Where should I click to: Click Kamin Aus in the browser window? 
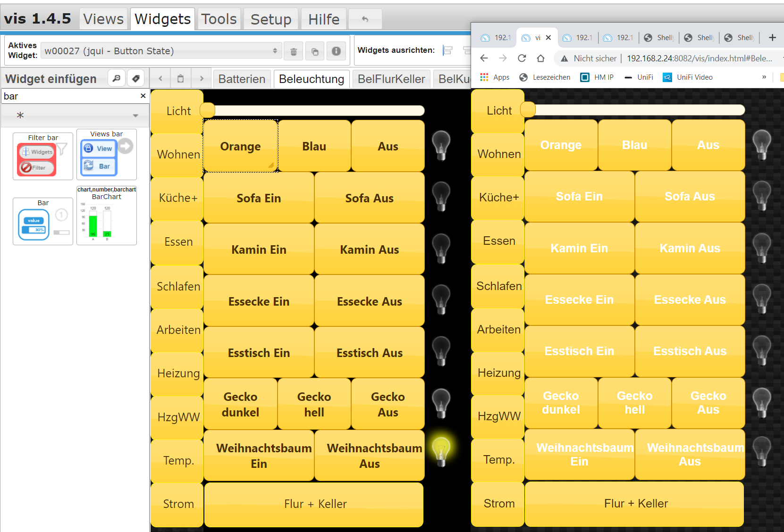pyautogui.click(x=690, y=248)
